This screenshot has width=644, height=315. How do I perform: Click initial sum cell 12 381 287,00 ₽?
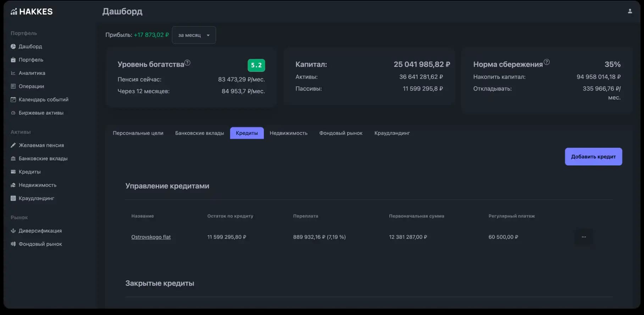click(408, 237)
